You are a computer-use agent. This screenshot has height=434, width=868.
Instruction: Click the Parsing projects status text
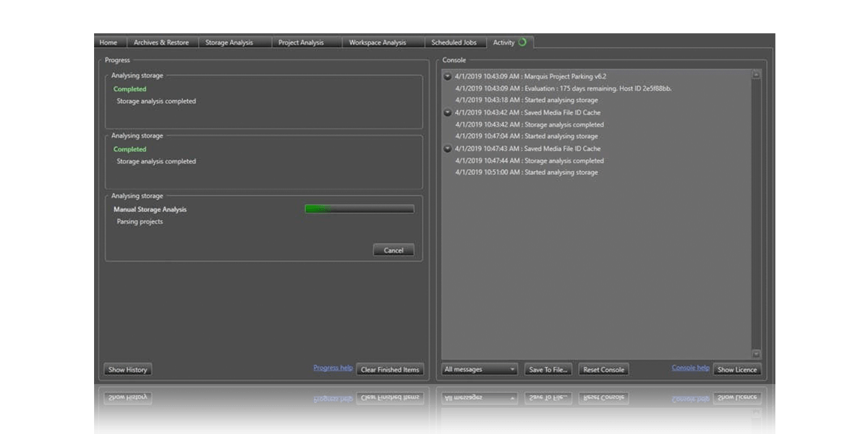(x=140, y=221)
